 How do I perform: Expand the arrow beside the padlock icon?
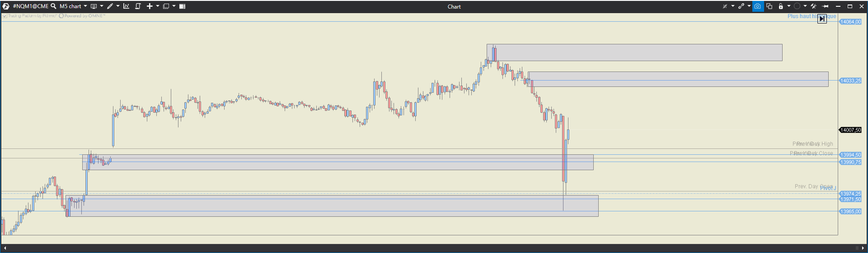click(x=789, y=6)
